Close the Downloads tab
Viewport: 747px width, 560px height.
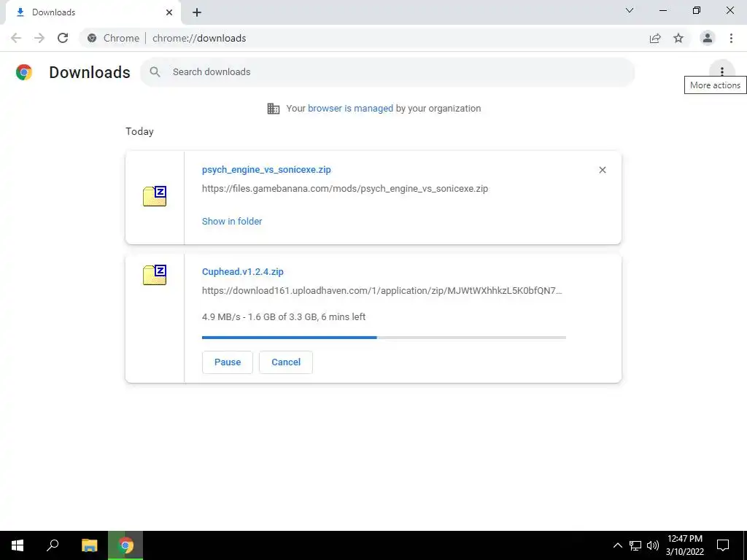click(x=169, y=12)
